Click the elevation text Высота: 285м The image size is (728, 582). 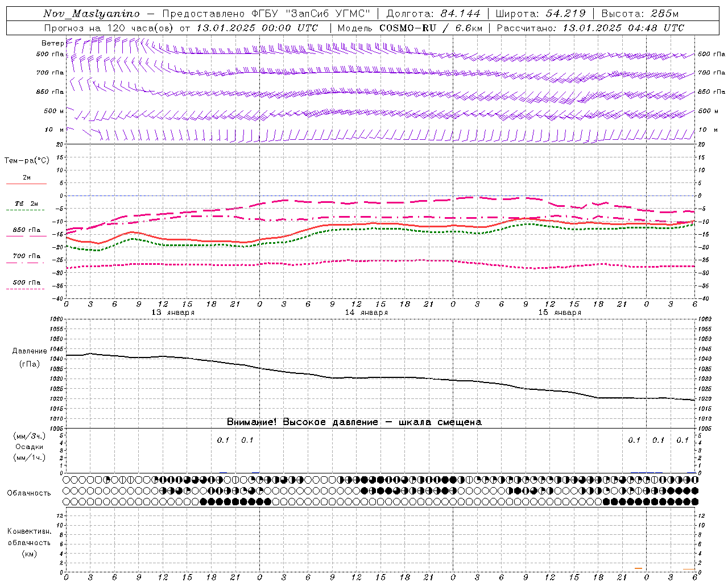tap(640, 14)
